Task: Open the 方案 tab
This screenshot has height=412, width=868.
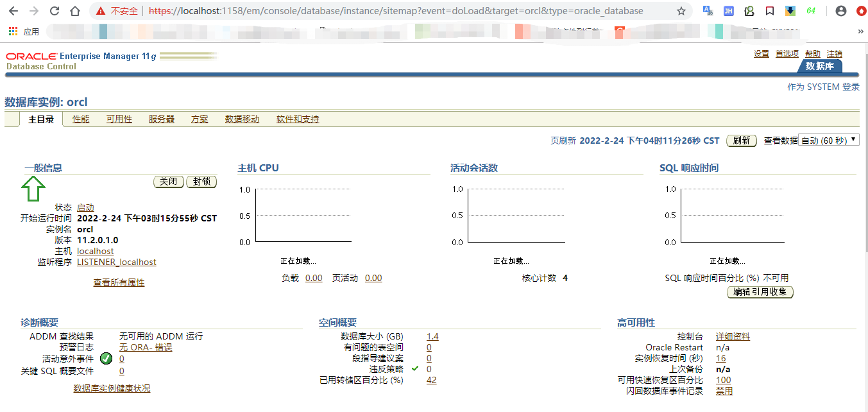Action: pos(200,119)
